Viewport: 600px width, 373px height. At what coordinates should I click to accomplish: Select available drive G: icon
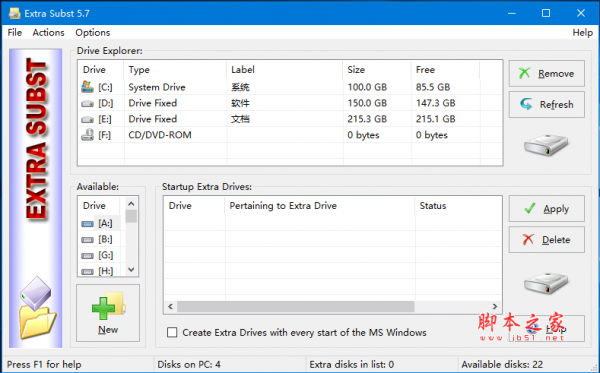(x=87, y=256)
